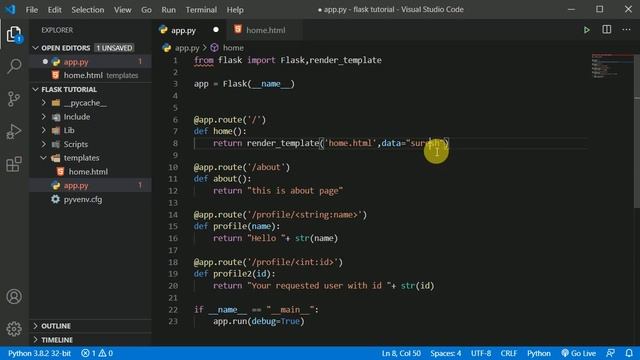Screen dimensions: 640x360
Task: Open the Accounts menu icon
Action: (x=14, y=296)
